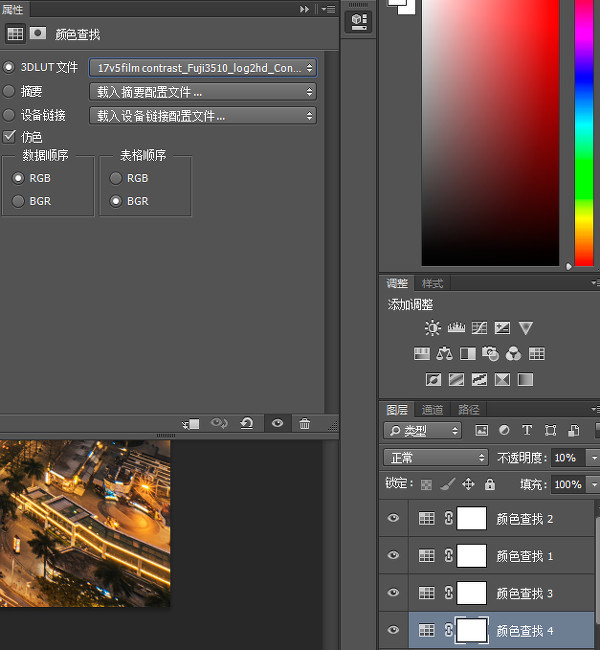Open the 载入设备链接配置文件 dropdown

(x=202, y=116)
